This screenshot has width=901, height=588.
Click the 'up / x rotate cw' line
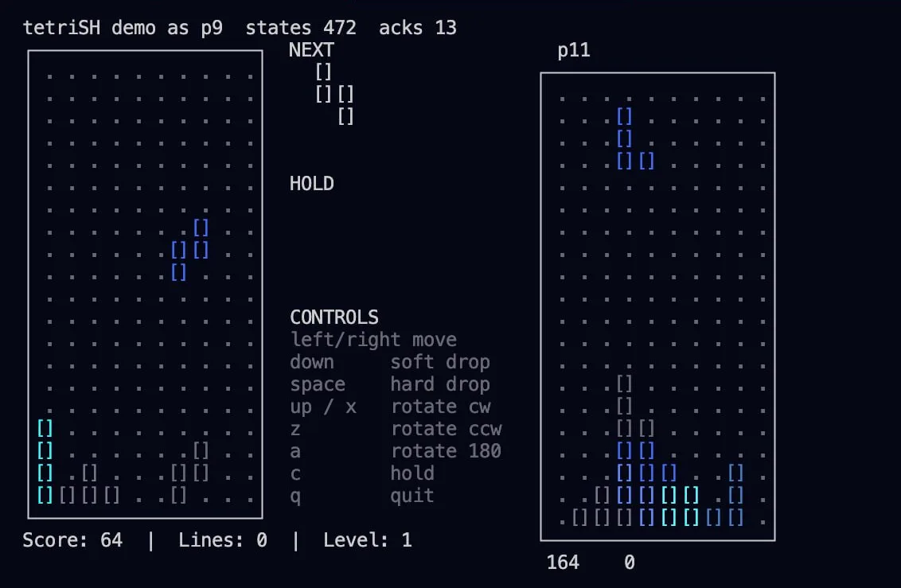(390, 407)
